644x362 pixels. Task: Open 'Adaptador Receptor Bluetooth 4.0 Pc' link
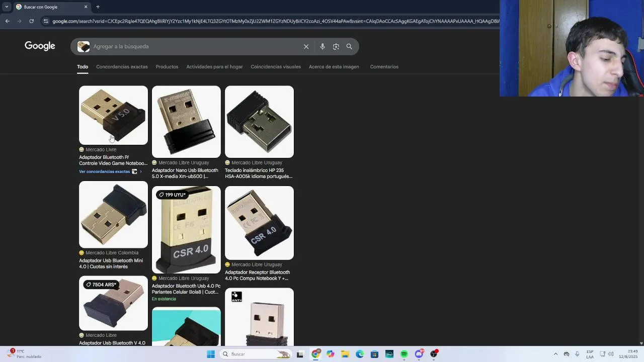(257, 276)
